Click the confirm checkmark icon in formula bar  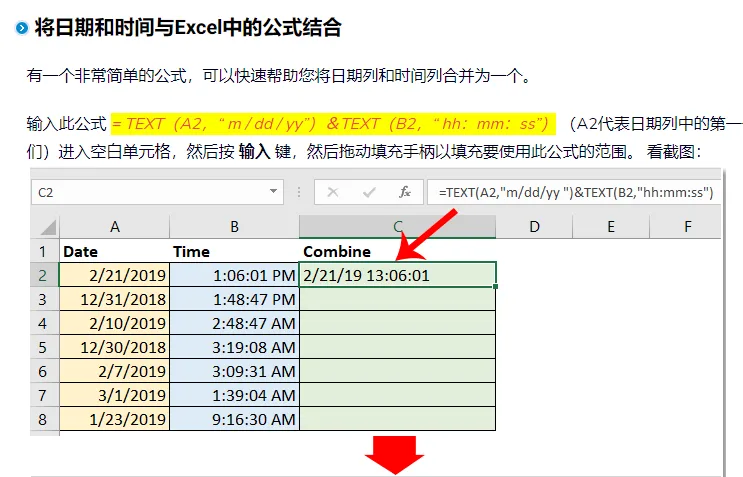coord(369,192)
